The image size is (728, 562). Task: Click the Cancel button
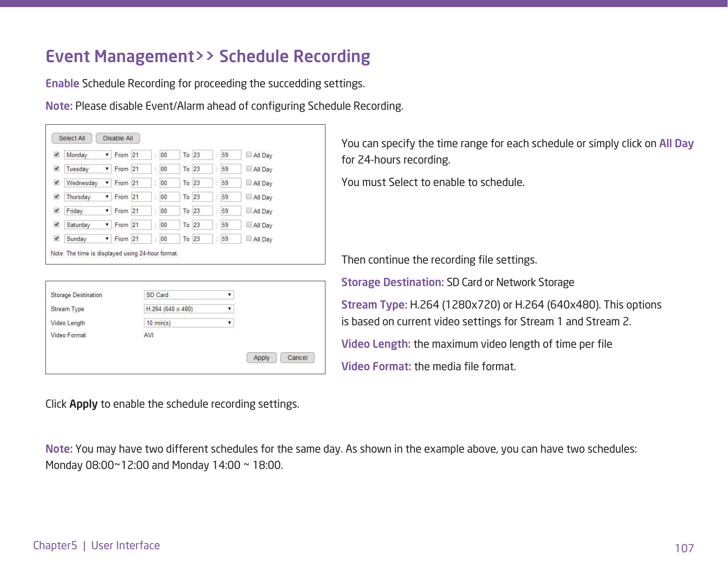click(x=297, y=357)
